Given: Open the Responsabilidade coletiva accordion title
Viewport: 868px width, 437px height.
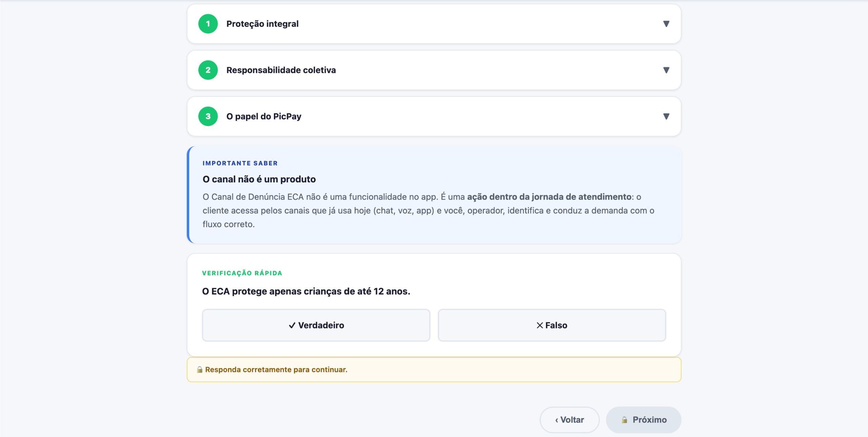Looking at the screenshot, I should click(281, 70).
